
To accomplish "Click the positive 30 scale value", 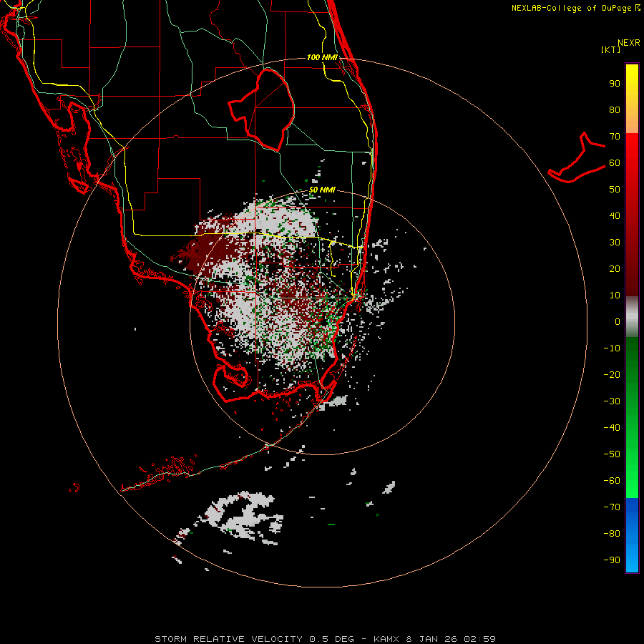I will pos(615,243).
